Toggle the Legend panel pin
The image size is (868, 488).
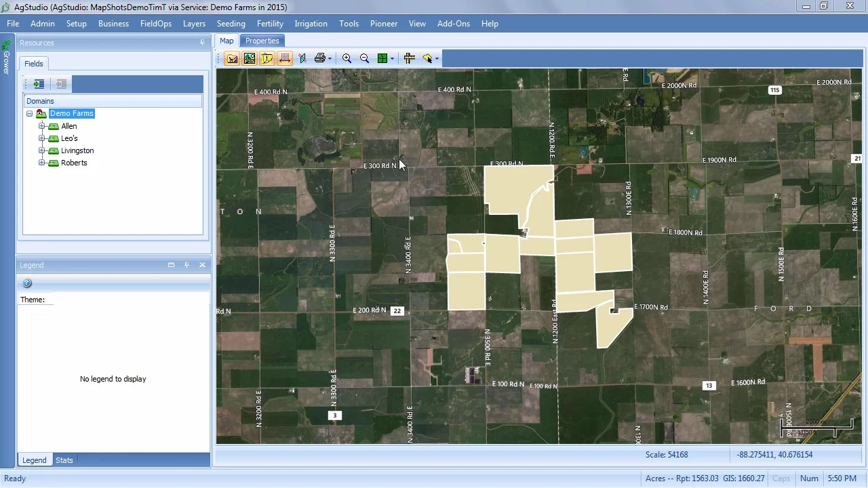click(x=186, y=265)
